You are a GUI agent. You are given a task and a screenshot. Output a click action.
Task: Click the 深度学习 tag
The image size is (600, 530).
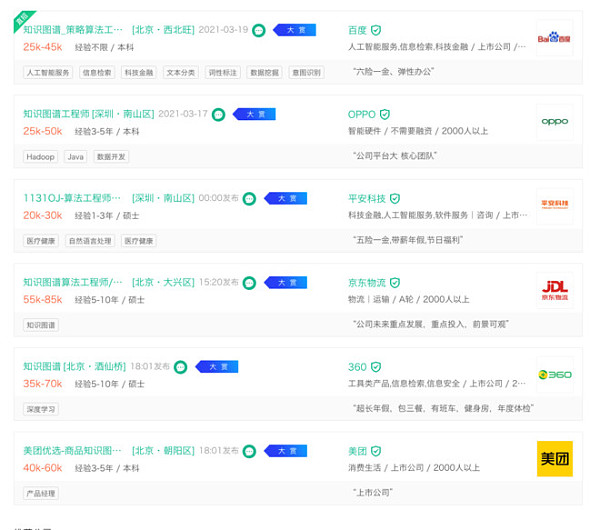[42, 409]
